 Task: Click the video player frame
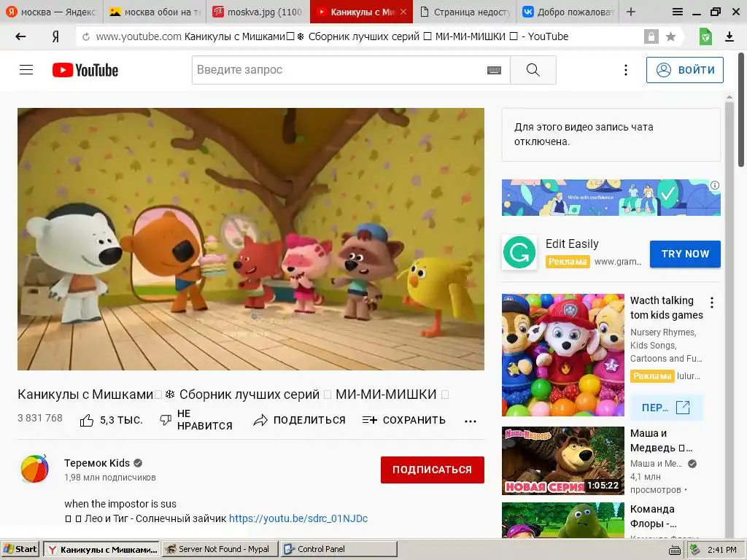(251, 239)
